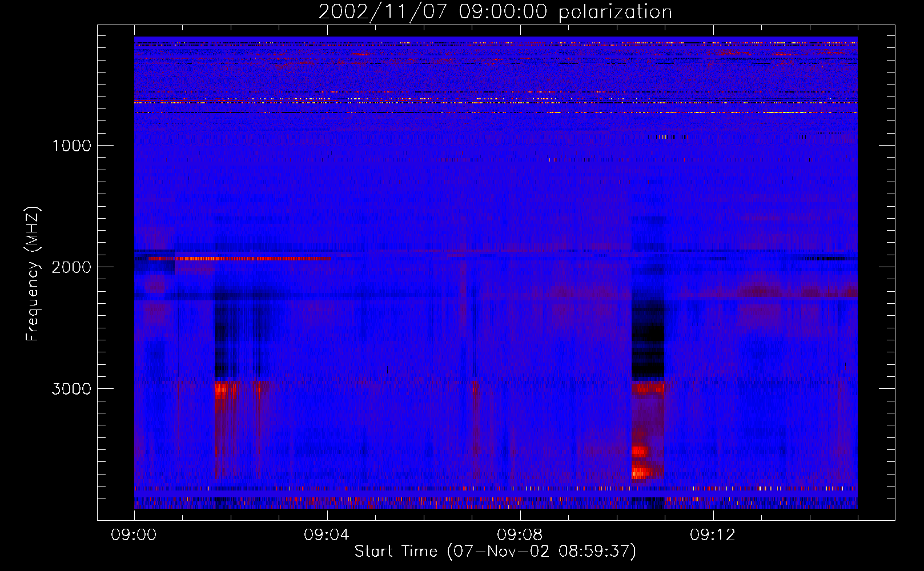924x571 pixels.
Task: Click the 09:12 time tick label
Action: pyautogui.click(x=713, y=535)
